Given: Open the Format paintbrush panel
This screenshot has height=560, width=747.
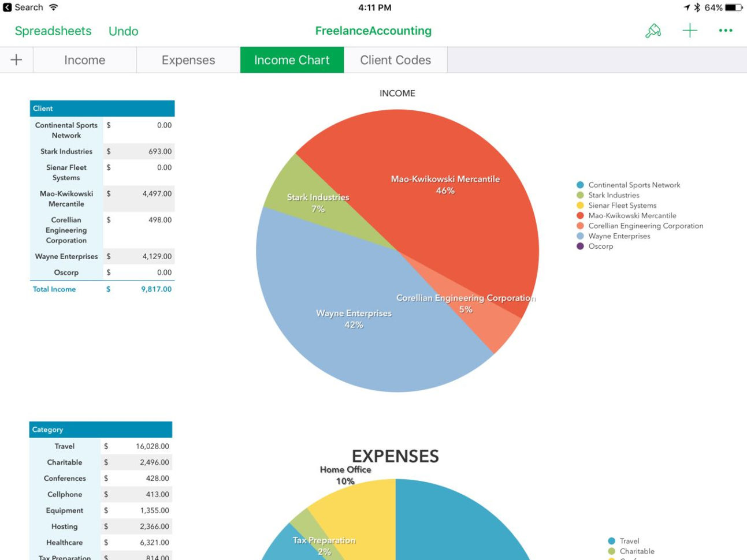Looking at the screenshot, I should tap(653, 31).
